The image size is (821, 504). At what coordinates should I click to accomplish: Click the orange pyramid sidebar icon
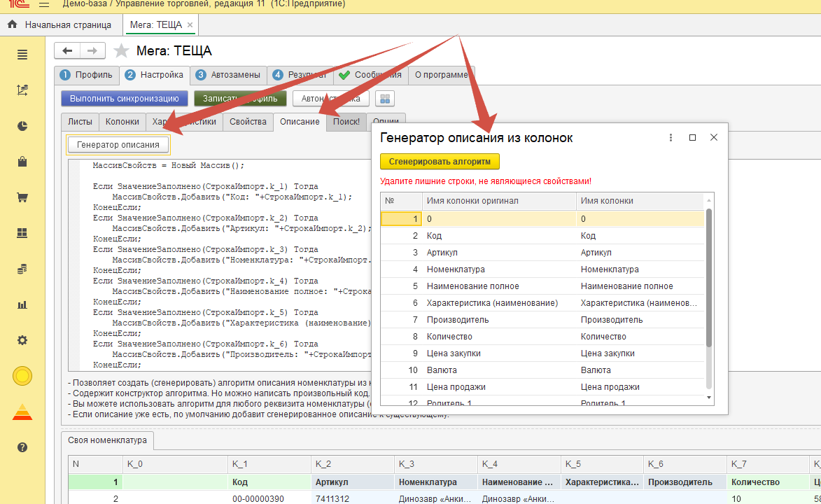(x=22, y=412)
